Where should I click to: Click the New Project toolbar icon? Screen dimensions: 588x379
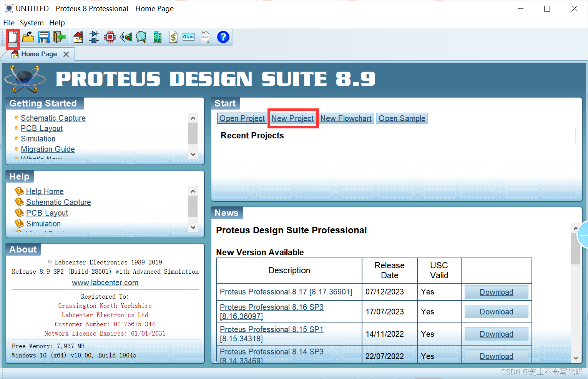[13, 37]
